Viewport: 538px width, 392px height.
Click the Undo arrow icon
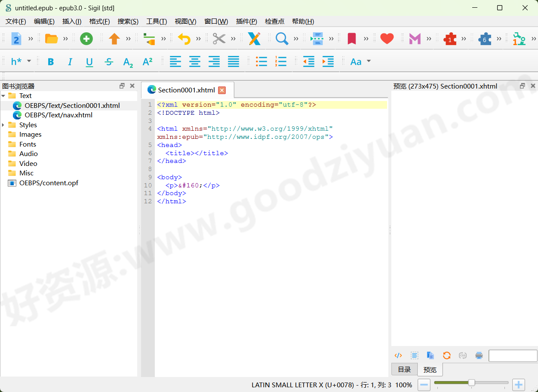pos(184,39)
